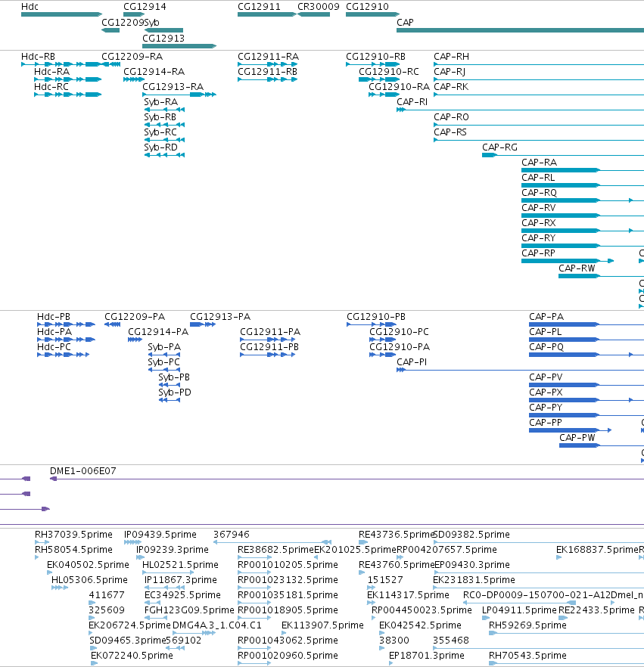This screenshot has width=644, height=667.
Task: Select protein Syb-PD
Action: 170,400
